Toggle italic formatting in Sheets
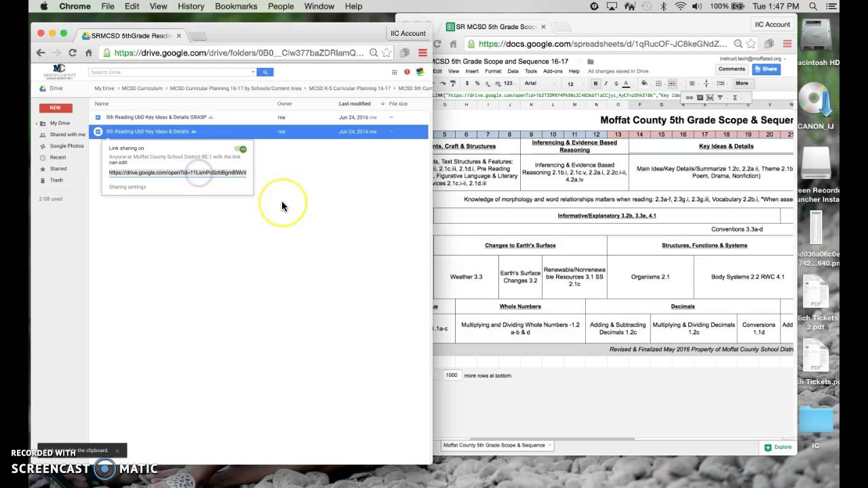The height and width of the screenshot is (488, 868). coord(606,83)
